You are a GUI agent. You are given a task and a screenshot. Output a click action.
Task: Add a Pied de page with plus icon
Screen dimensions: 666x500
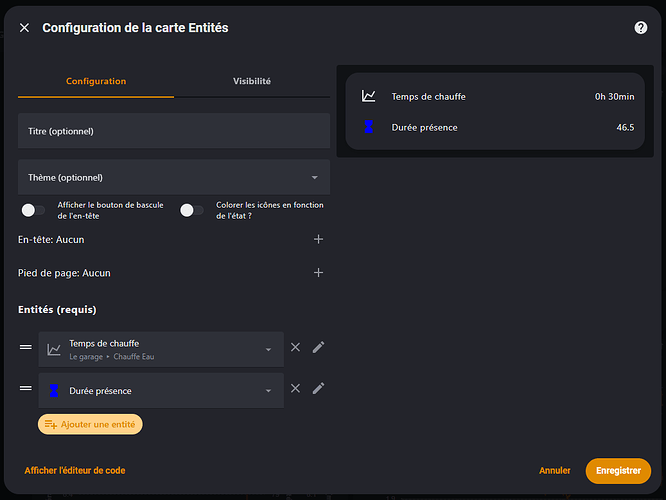pyautogui.click(x=318, y=273)
